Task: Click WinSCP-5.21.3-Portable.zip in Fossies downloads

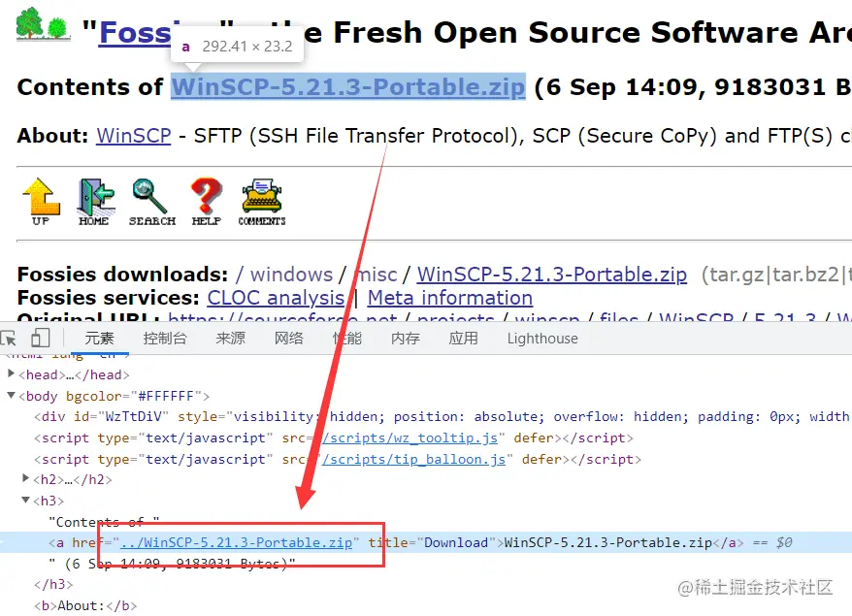Action: pos(551,275)
